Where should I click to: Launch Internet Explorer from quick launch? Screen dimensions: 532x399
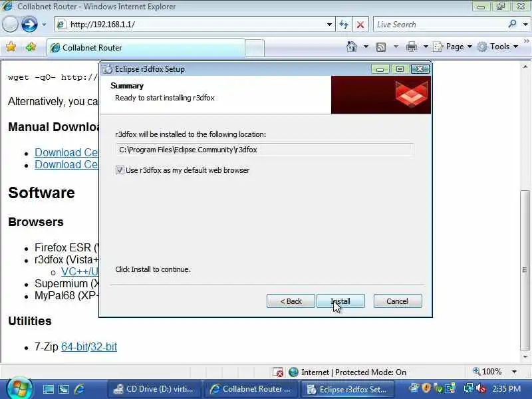[79, 389]
